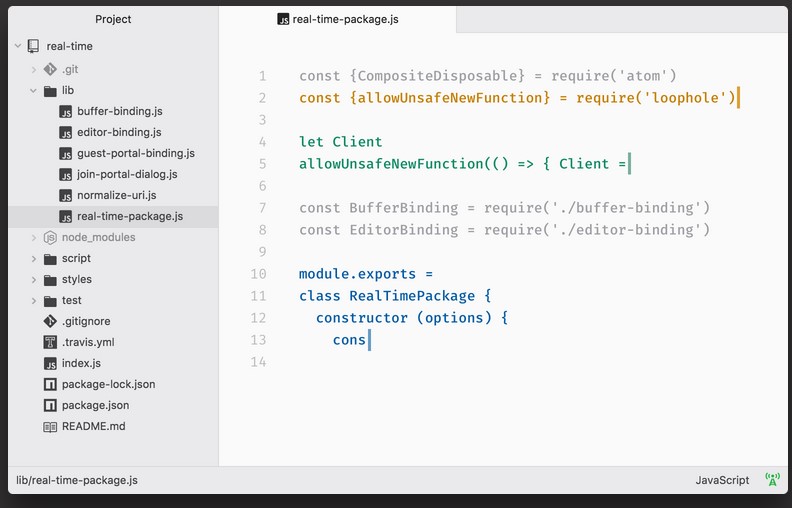Expand the test folder chevron

34,301
